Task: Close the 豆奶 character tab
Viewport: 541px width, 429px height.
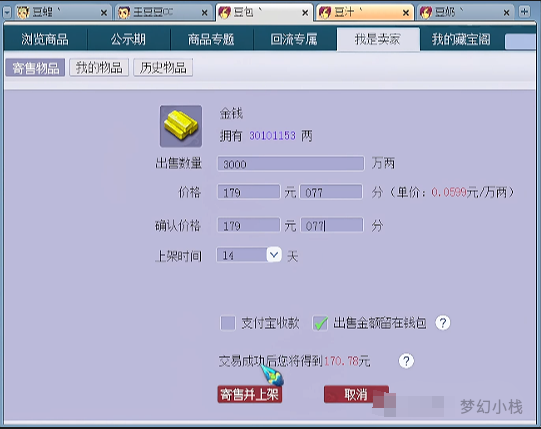Action: pyautogui.click(x=506, y=13)
